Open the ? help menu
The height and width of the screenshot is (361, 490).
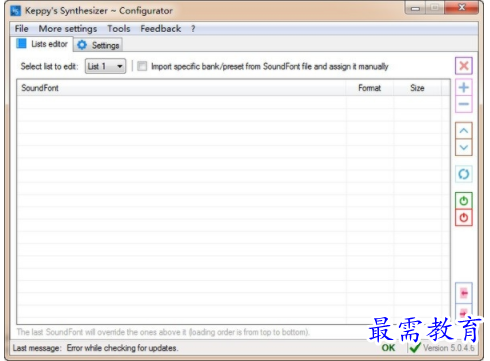pos(193,29)
